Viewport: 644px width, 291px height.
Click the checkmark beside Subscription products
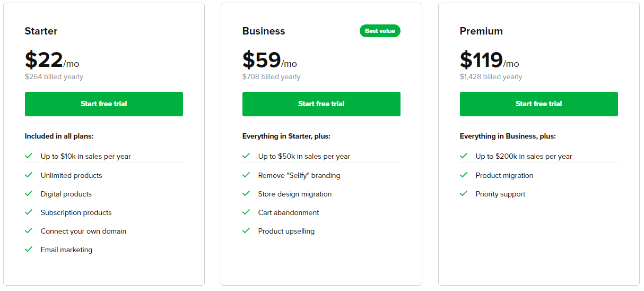coord(29,212)
